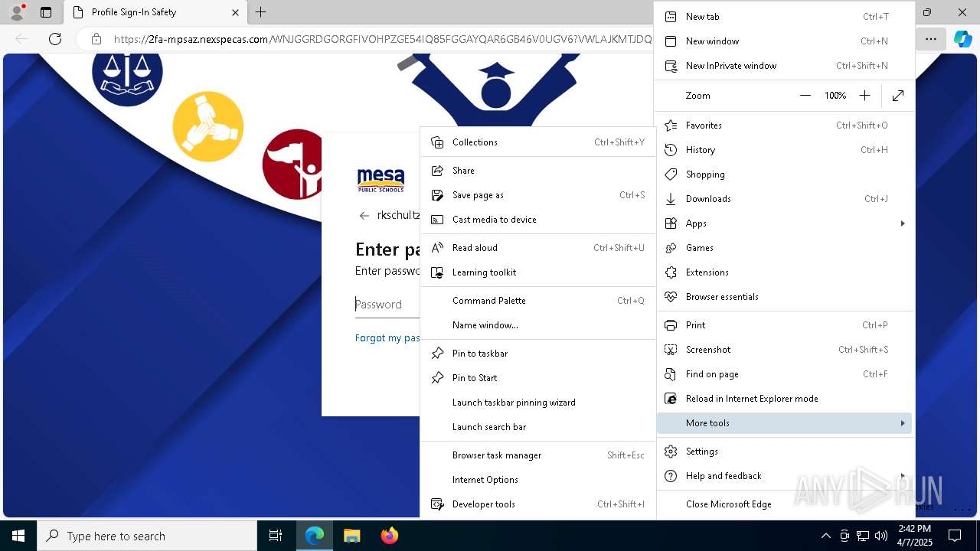Click the History clock icon

point(671,150)
